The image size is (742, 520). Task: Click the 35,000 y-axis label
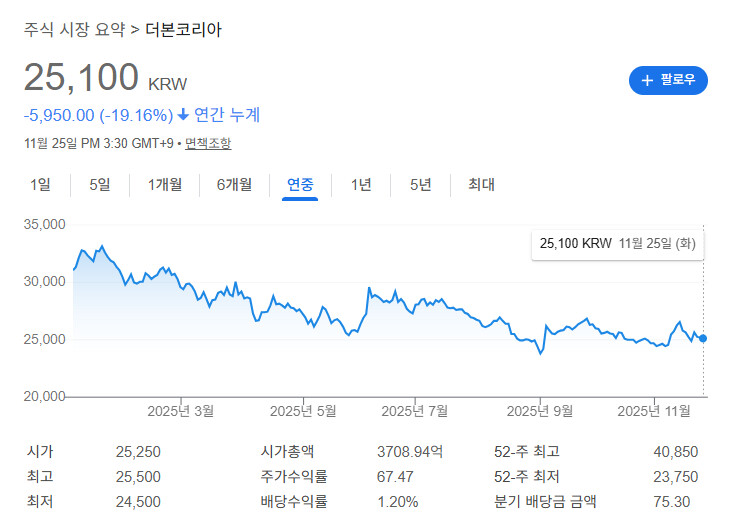44,224
